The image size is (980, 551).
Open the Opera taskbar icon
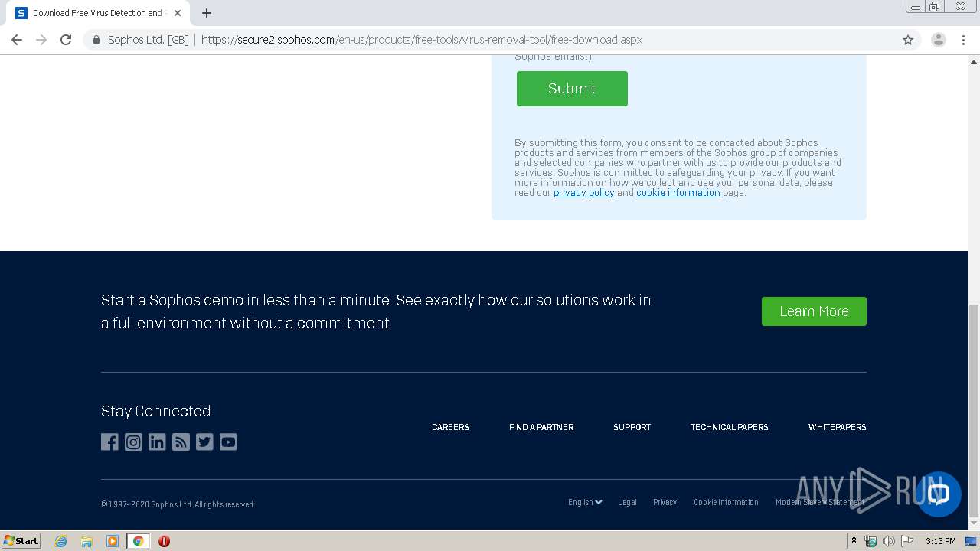164,541
